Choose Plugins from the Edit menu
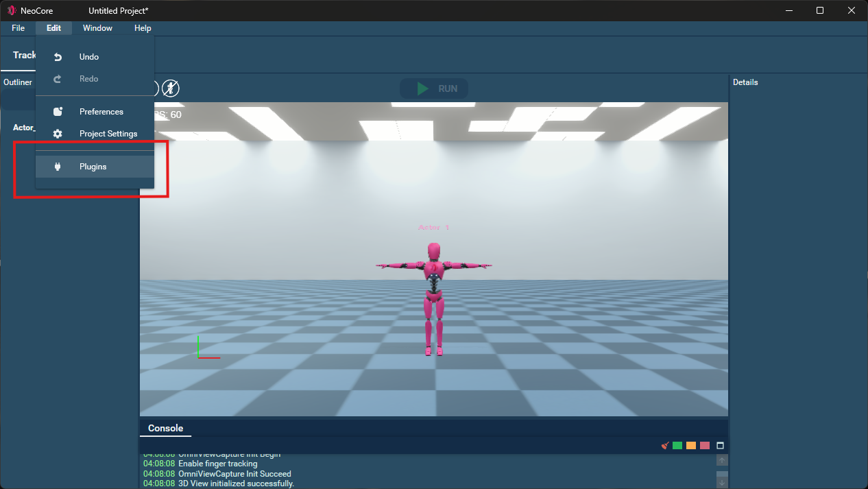868x489 pixels. click(x=93, y=167)
